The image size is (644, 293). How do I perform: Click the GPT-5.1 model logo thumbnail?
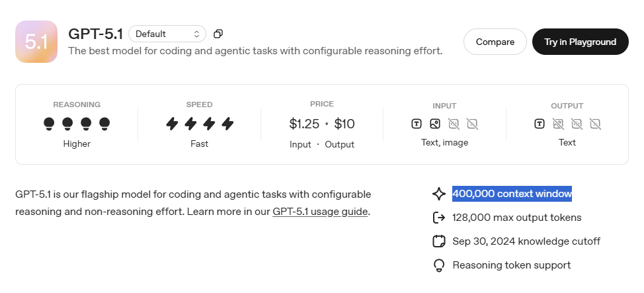[36, 42]
